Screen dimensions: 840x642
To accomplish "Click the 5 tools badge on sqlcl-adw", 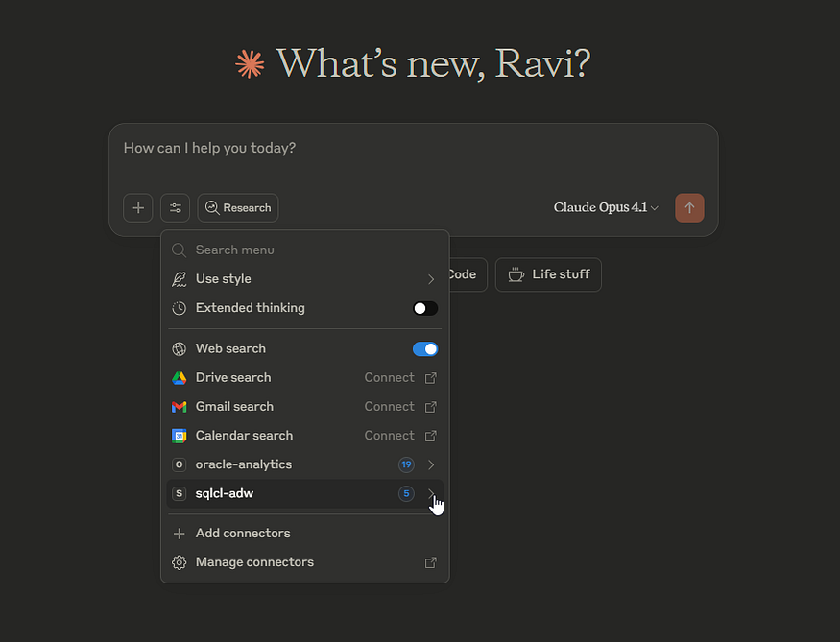I will coord(407,493).
